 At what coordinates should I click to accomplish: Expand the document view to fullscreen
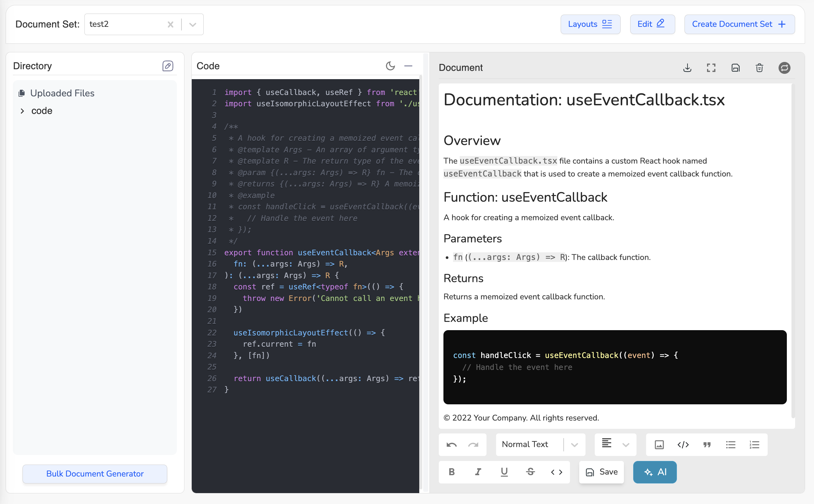pos(711,68)
